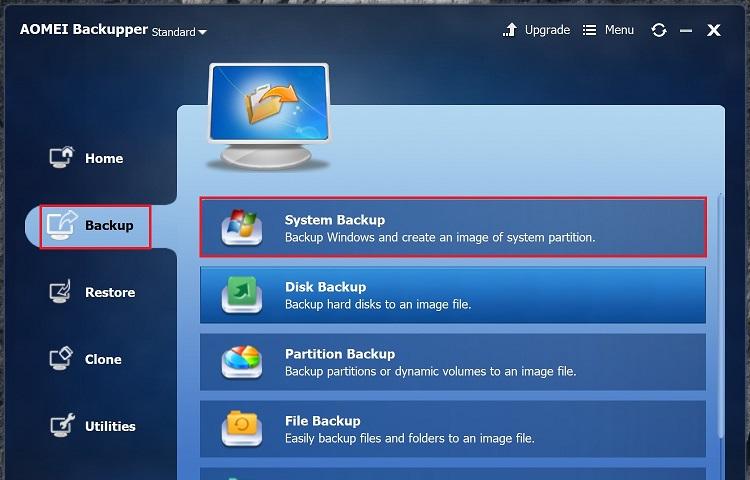Click the green Disk Backup icon
750x480 pixels.
[x=242, y=295]
